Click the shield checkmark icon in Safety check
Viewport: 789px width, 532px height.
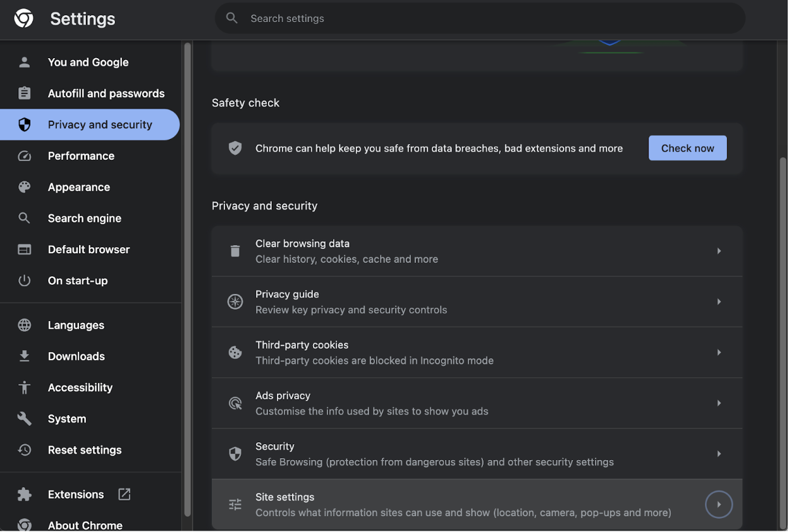[x=235, y=148]
